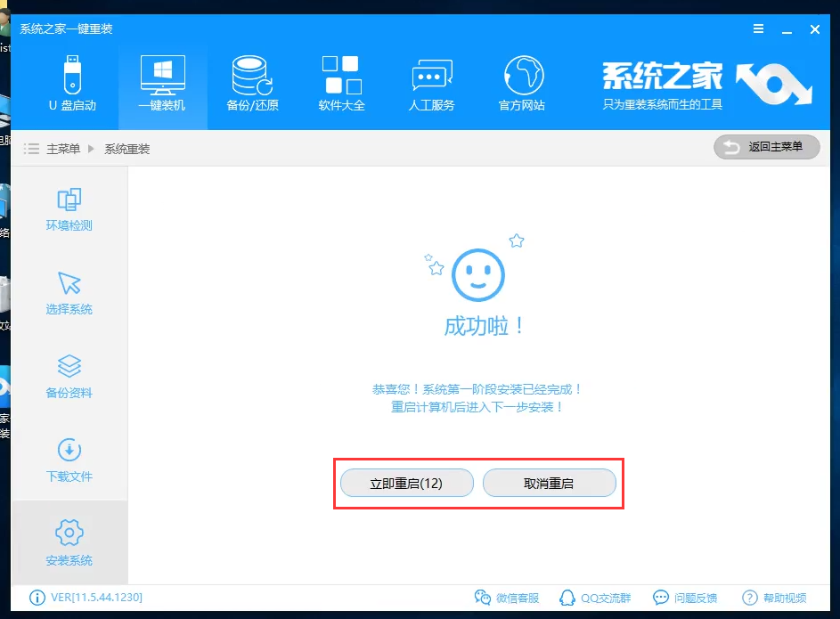Open 人工服务 customer support
Screen dimensions: 840x619
tap(431, 82)
